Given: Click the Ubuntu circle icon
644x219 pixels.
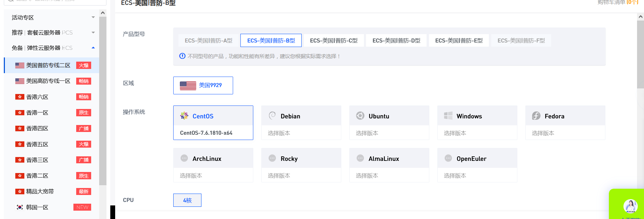Looking at the screenshot, I should (x=360, y=116).
